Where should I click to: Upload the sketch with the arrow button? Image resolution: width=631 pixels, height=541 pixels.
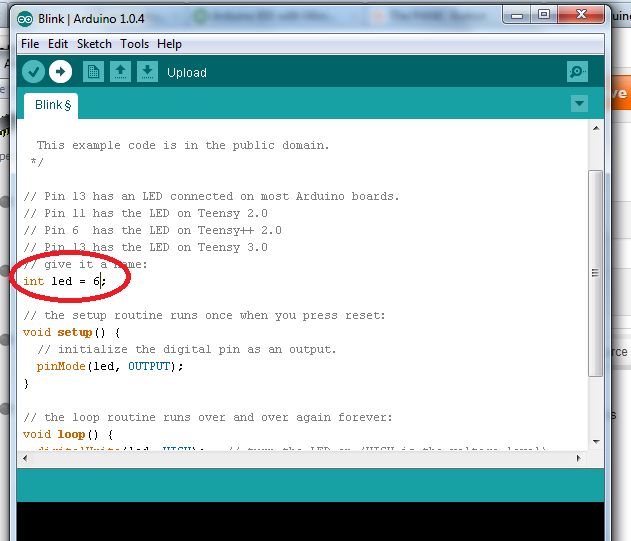[60, 72]
